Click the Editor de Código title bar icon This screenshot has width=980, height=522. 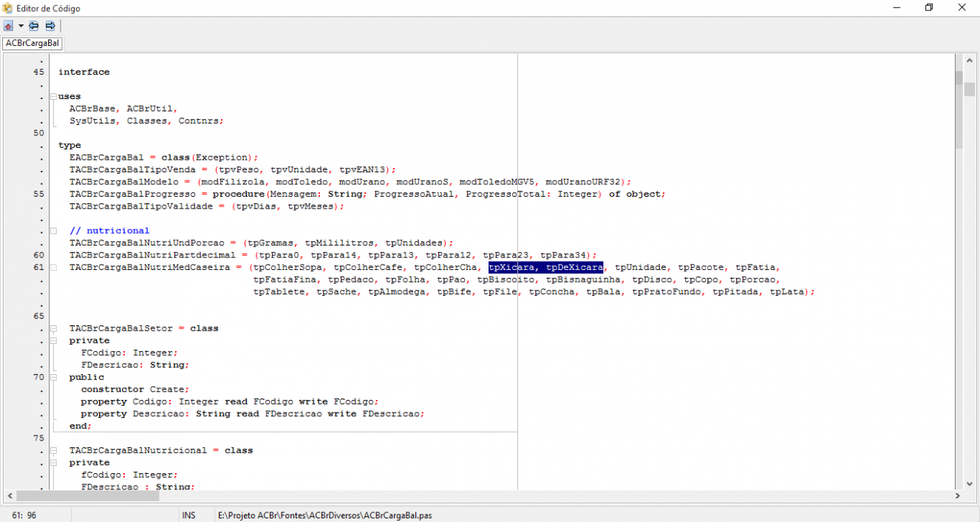click(x=7, y=8)
